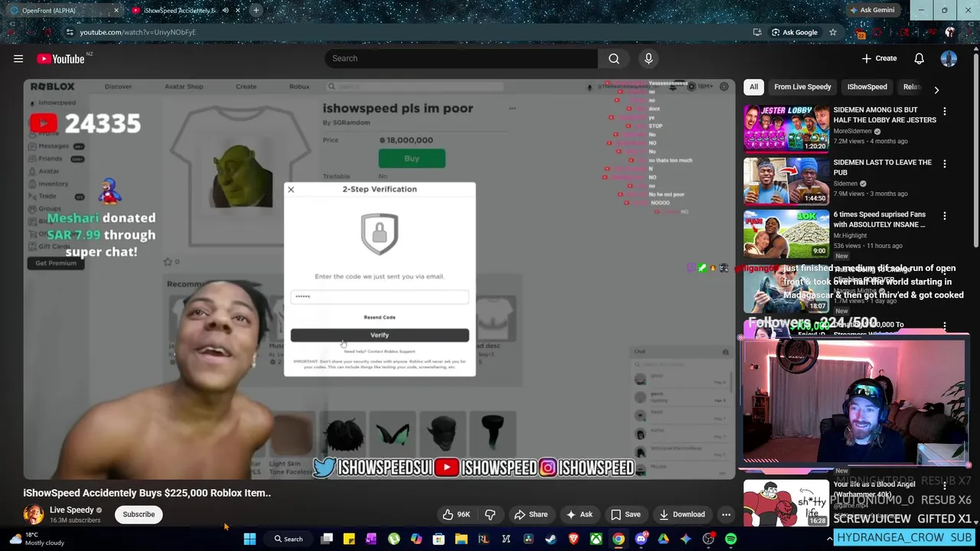Open options for Sidemen Among Us video

pos(944,112)
